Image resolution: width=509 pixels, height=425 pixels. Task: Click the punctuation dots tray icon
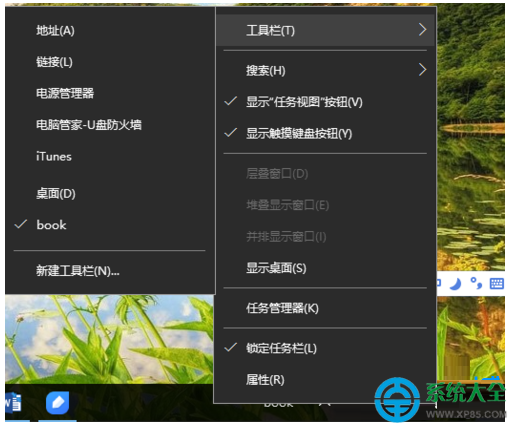476,283
